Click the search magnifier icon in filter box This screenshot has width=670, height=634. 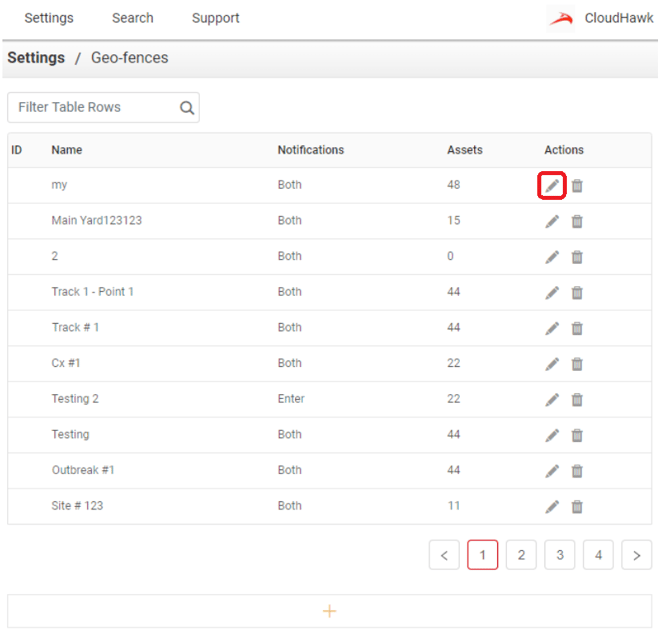[x=187, y=108]
